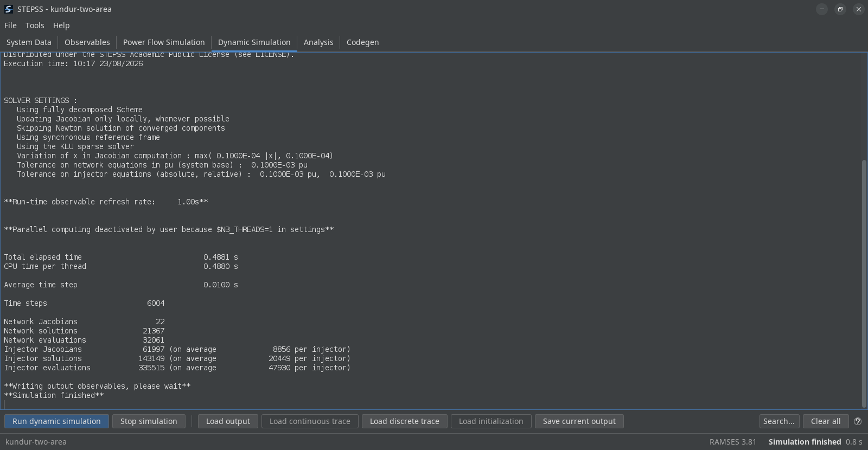Click 'Using synchronous reference frame' line
868x450 pixels.
(88, 137)
